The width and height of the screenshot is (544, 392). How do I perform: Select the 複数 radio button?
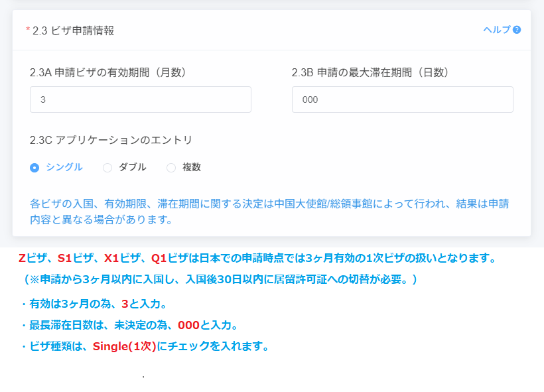(x=171, y=168)
